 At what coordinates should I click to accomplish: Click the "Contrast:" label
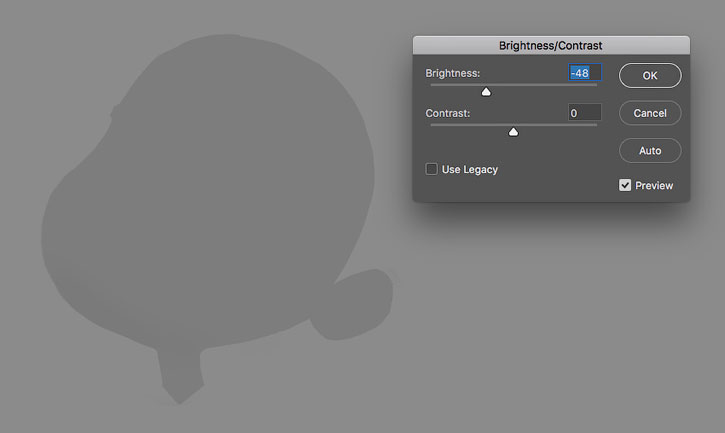coord(448,113)
